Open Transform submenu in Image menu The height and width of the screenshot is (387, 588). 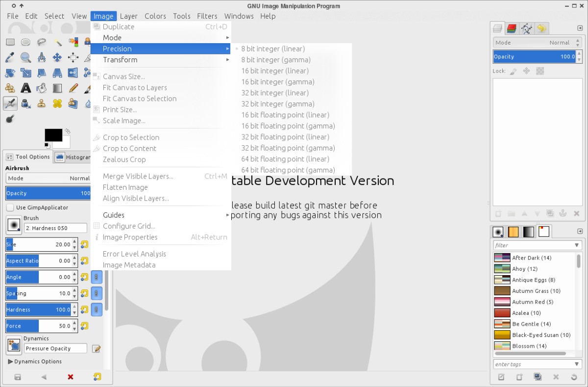(161, 60)
